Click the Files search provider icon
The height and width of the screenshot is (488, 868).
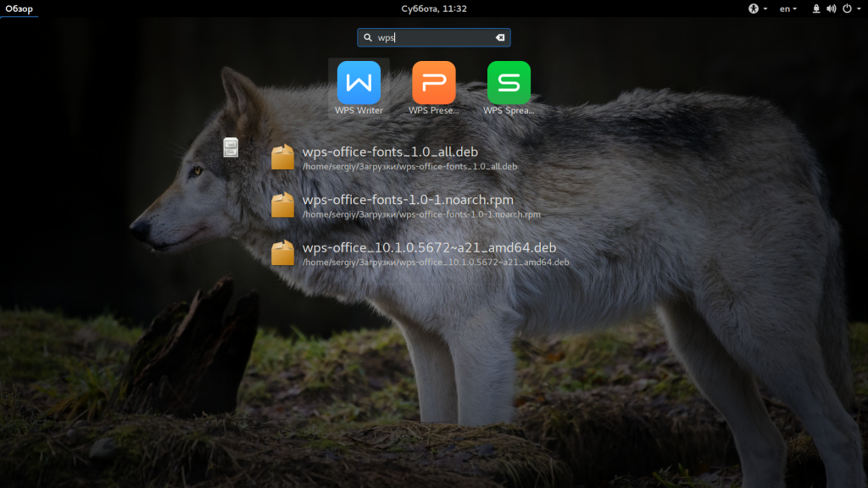(231, 148)
